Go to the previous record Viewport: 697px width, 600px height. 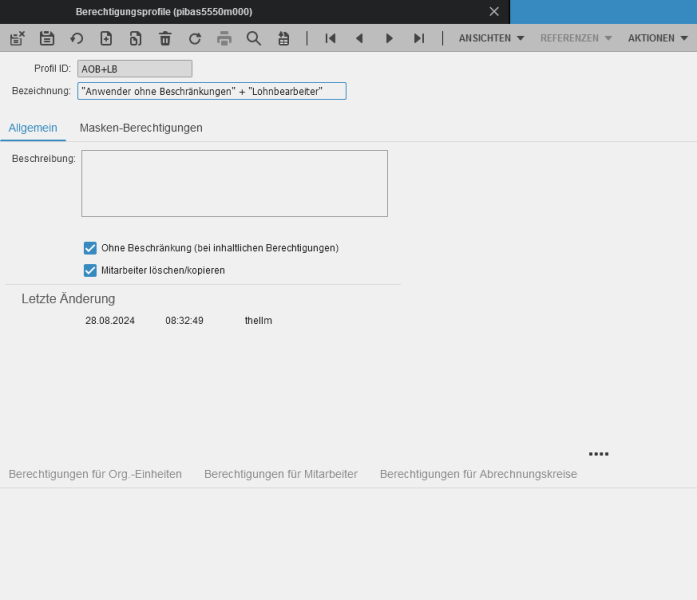click(x=359, y=38)
